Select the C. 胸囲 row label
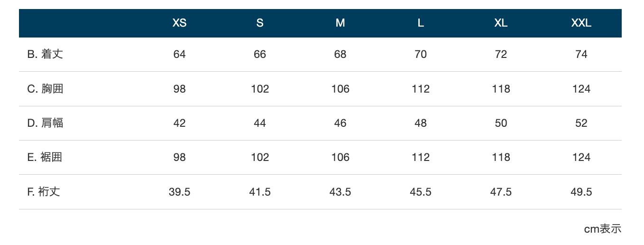 pyautogui.click(x=45, y=89)
